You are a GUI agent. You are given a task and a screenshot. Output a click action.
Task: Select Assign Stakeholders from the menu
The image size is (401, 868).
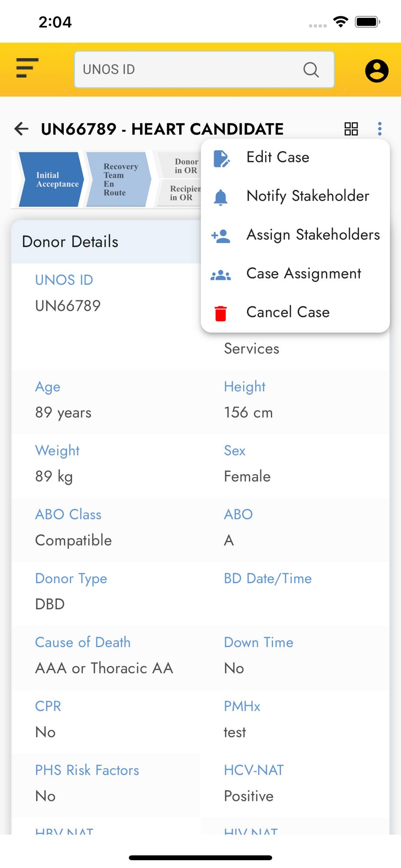(313, 235)
